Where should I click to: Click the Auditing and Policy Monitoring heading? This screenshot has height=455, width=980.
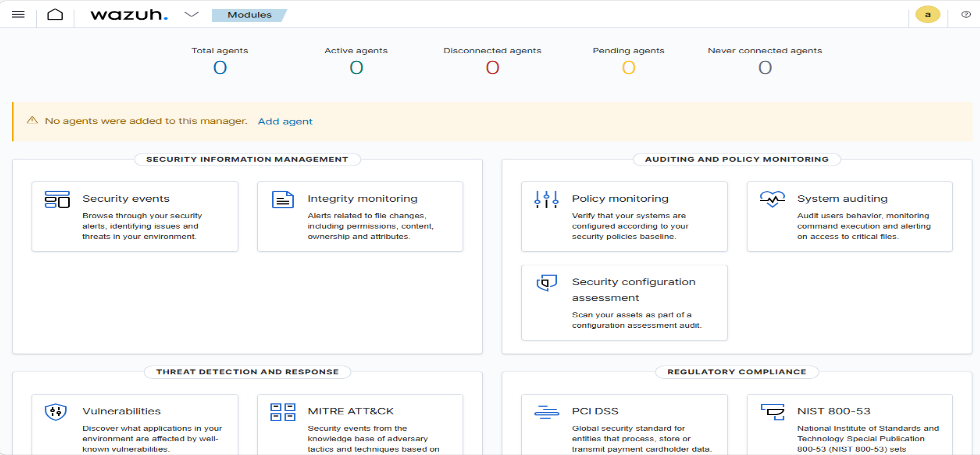(737, 159)
